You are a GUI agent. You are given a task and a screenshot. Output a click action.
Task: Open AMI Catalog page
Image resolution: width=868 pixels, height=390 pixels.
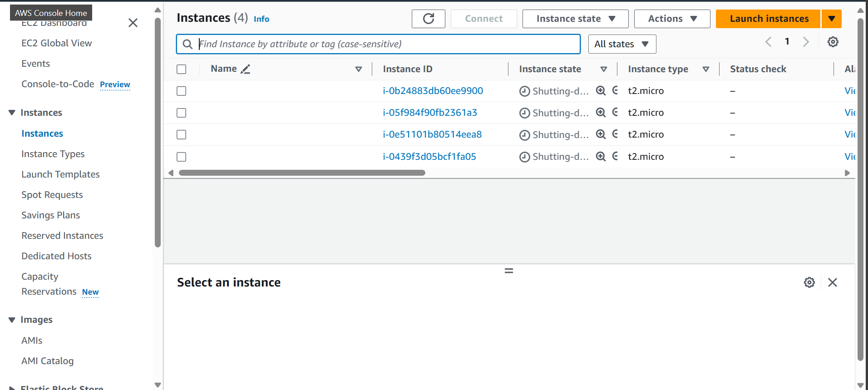click(x=47, y=361)
